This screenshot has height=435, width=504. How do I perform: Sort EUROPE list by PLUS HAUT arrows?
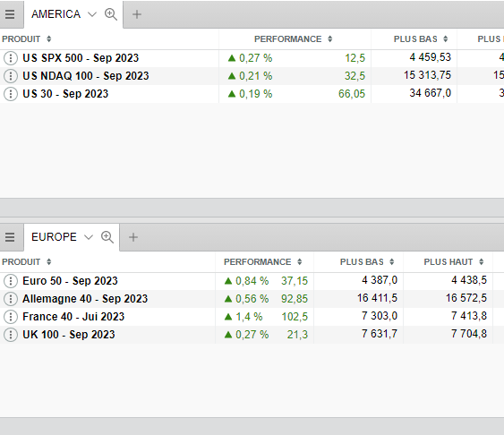482,262
